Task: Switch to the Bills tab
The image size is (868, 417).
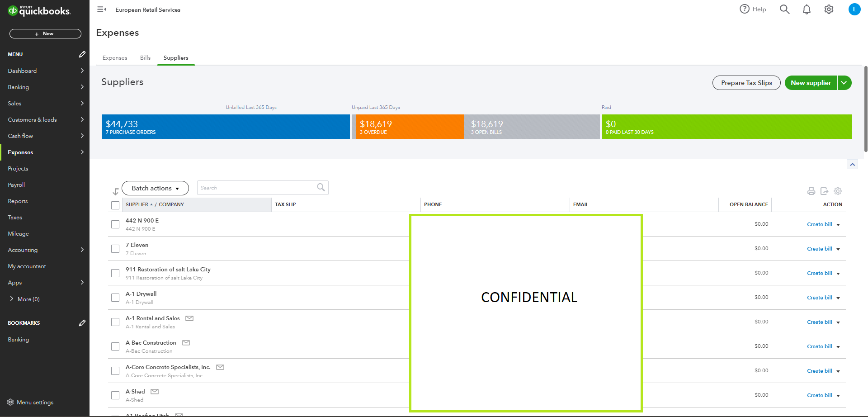Action: [145, 58]
